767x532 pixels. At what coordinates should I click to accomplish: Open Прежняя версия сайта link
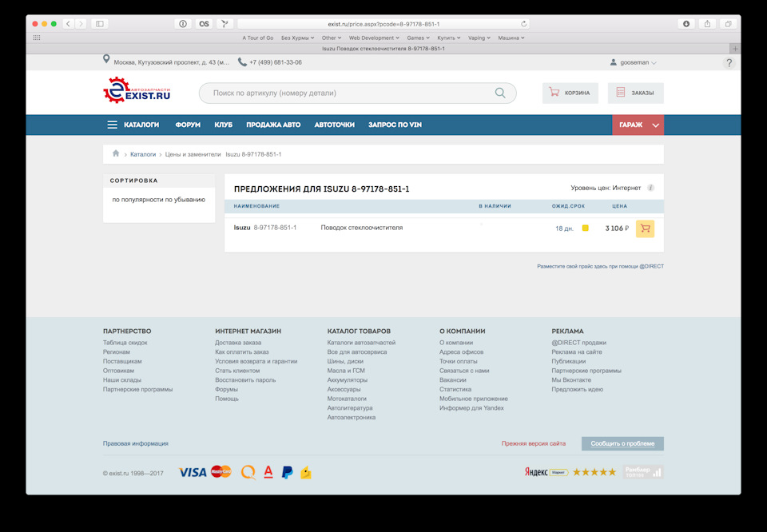point(533,443)
